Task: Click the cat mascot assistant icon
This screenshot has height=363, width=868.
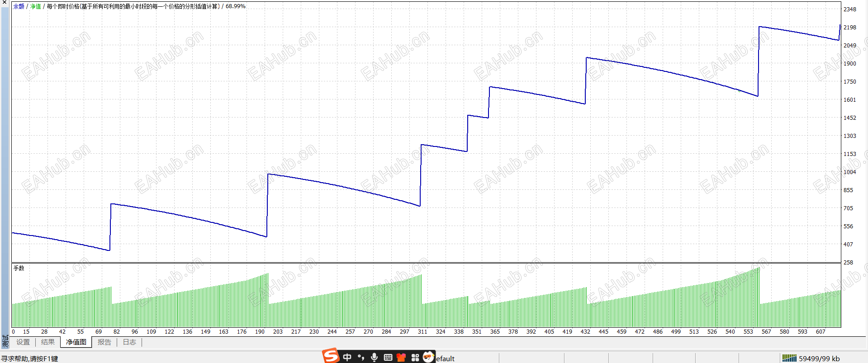Action: [428, 357]
